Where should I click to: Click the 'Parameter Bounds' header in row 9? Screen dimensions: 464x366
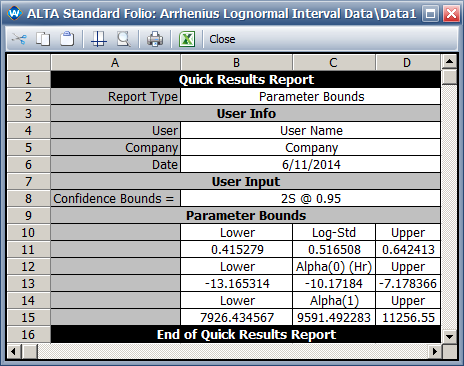coord(246,216)
